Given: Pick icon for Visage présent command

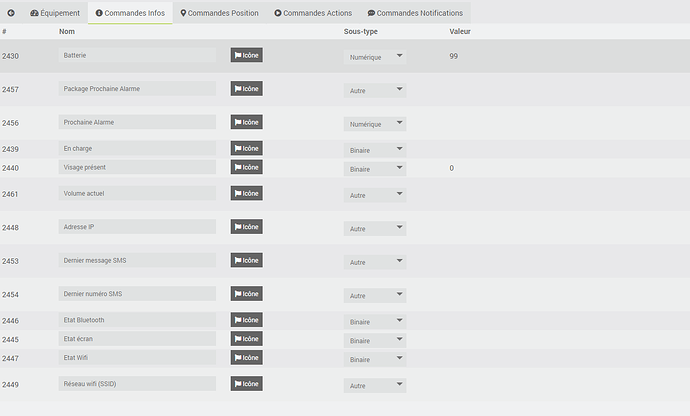Looking at the screenshot, I should [x=246, y=167].
